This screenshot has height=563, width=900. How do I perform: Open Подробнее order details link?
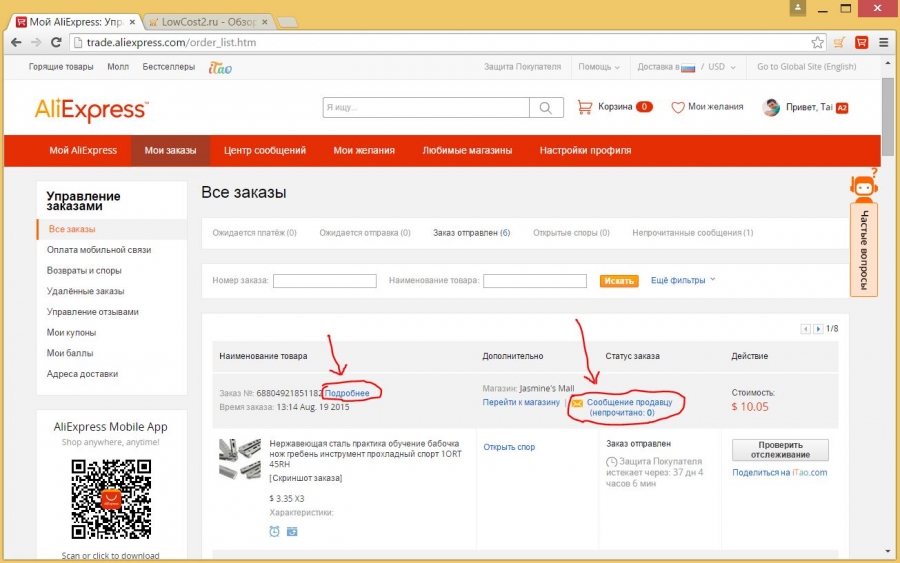pos(347,393)
